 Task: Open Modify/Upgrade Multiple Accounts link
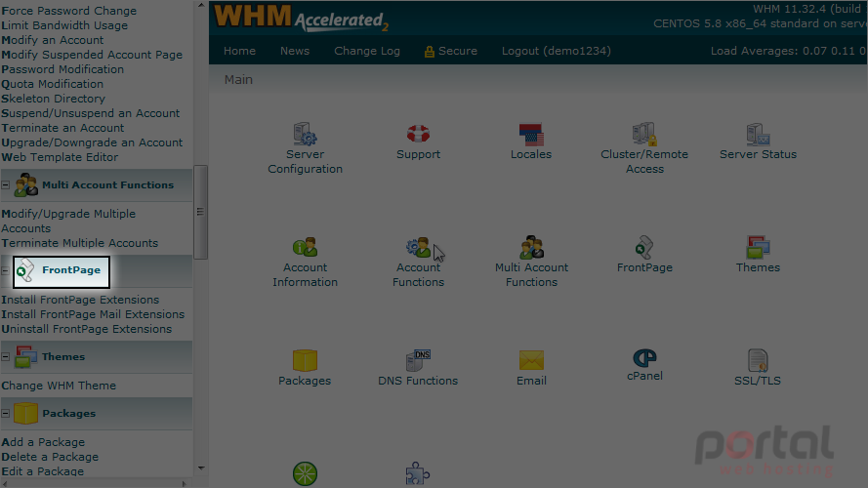tap(68, 221)
